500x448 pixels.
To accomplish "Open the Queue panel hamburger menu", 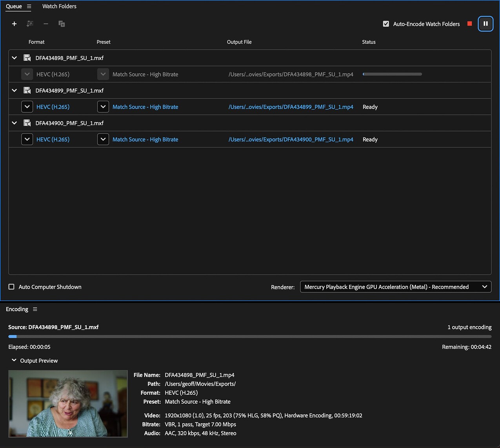I will tap(29, 6).
